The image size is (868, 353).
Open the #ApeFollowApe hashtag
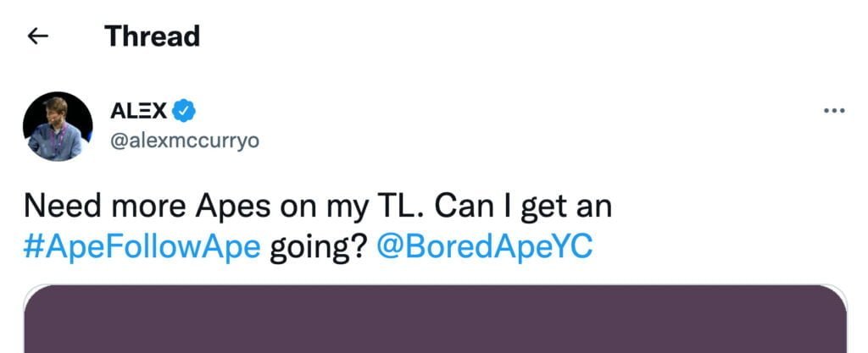click(142, 251)
